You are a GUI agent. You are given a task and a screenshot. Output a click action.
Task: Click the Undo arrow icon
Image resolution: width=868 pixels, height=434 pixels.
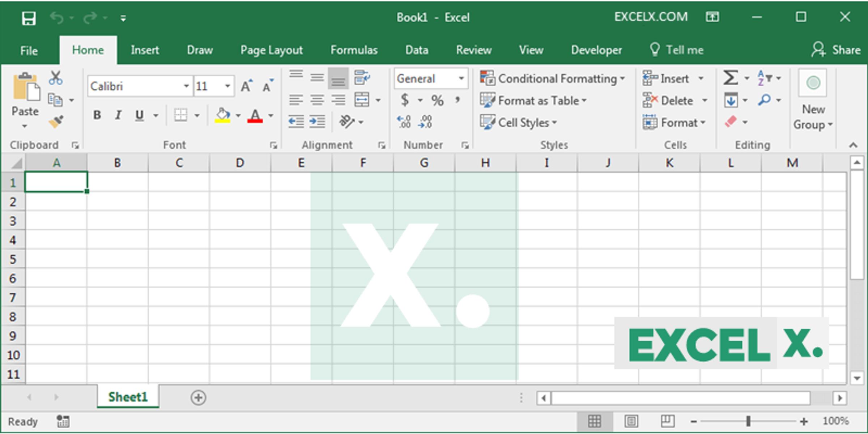[x=57, y=17]
